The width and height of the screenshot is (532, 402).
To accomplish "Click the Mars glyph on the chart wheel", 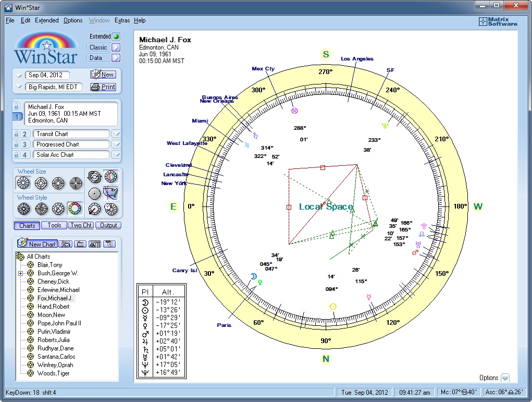I will pos(415,252).
